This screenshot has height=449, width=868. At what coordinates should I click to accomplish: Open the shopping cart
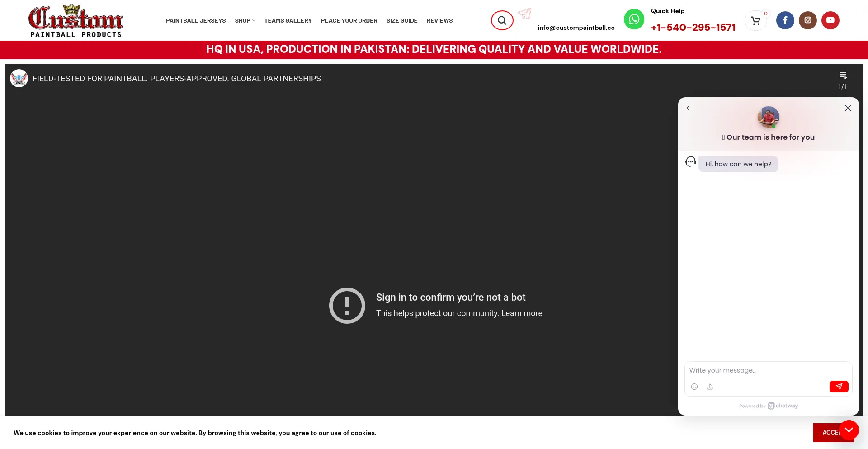[x=755, y=20]
